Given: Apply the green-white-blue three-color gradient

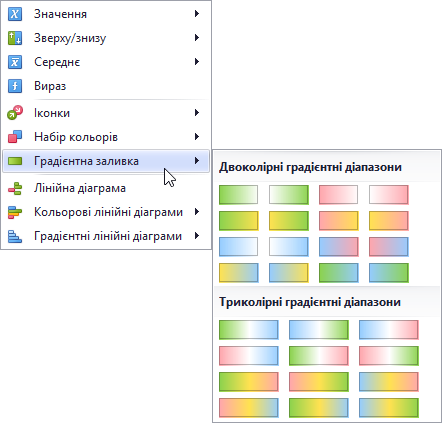Looking at the screenshot, I should pos(249,330).
